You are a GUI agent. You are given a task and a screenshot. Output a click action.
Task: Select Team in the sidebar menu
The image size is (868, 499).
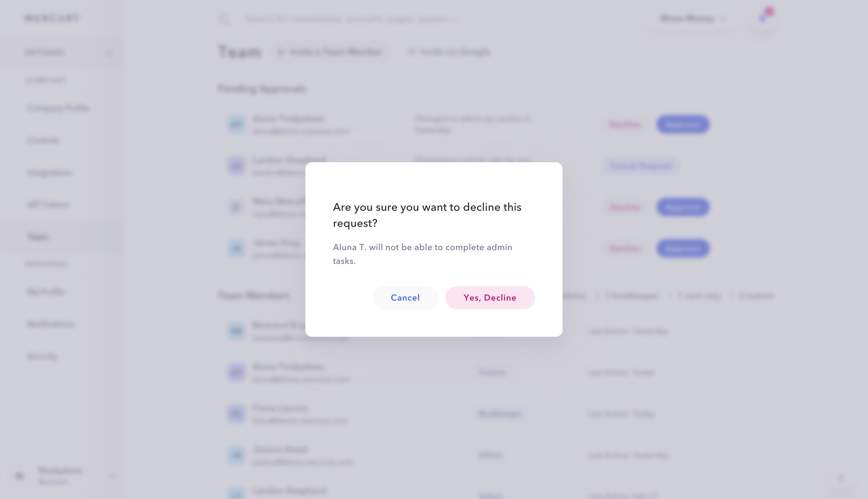(38, 236)
